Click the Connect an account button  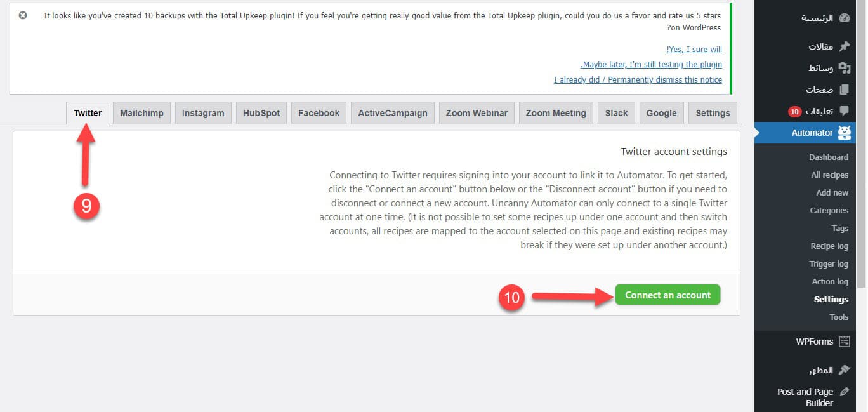coord(667,295)
